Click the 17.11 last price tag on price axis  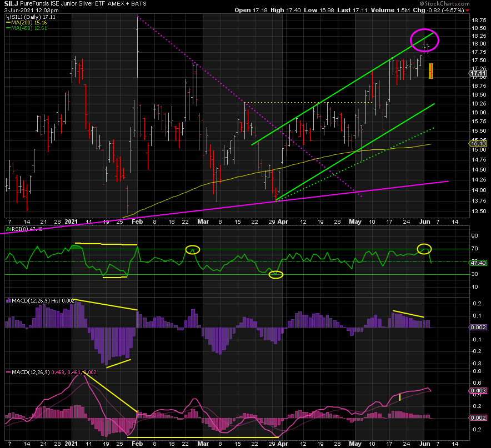(478, 74)
